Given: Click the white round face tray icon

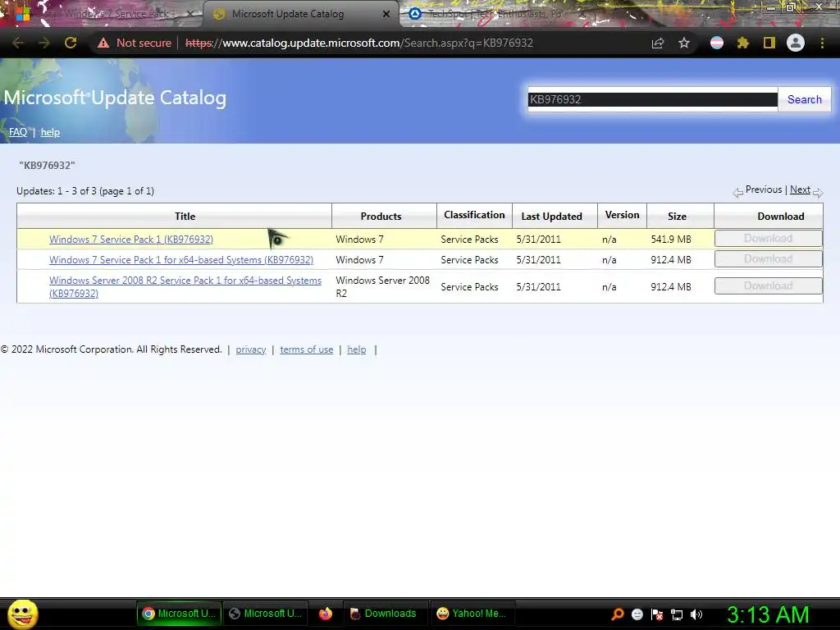Looking at the screenshot, I should tap(637, 614).
